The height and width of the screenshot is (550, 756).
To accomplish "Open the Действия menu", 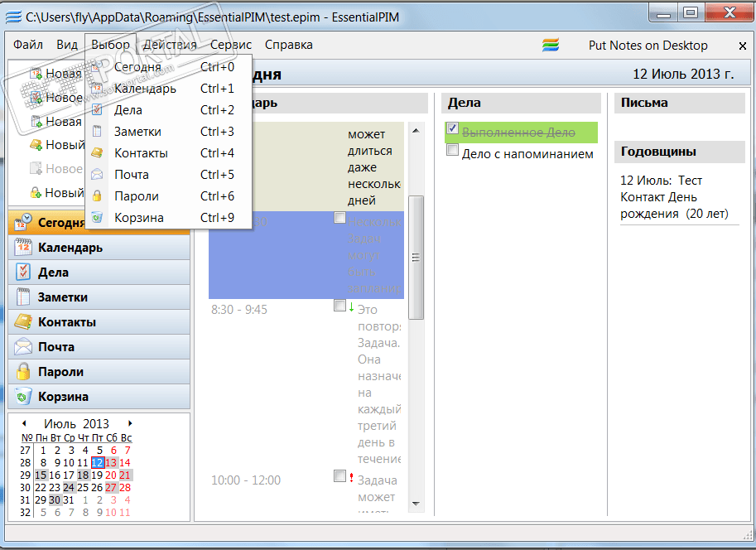I will tap(170, 45).
